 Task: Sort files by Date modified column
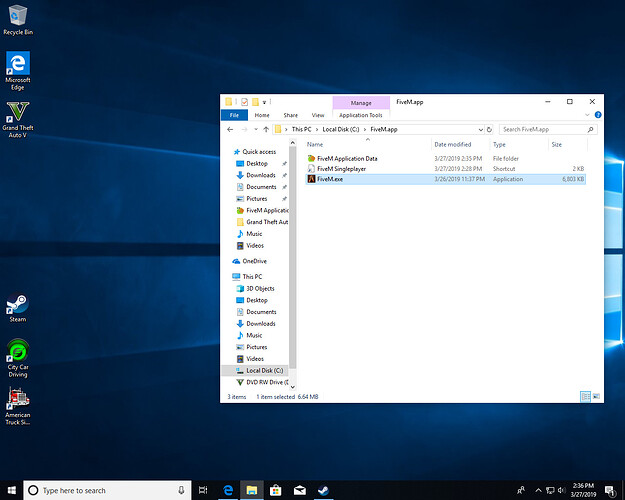coord(452,145)
